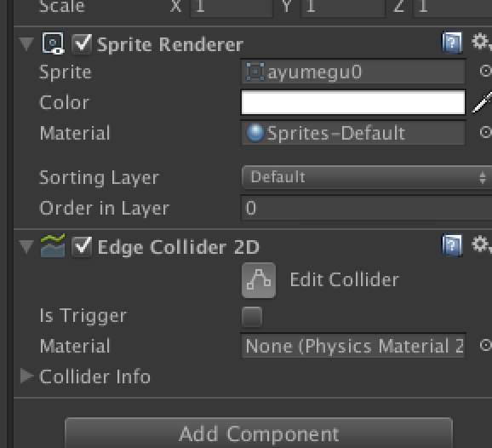Collapse the Edge Collider 2D foldout
Screen dimensions: 492x448
click(x=26, y=247)
